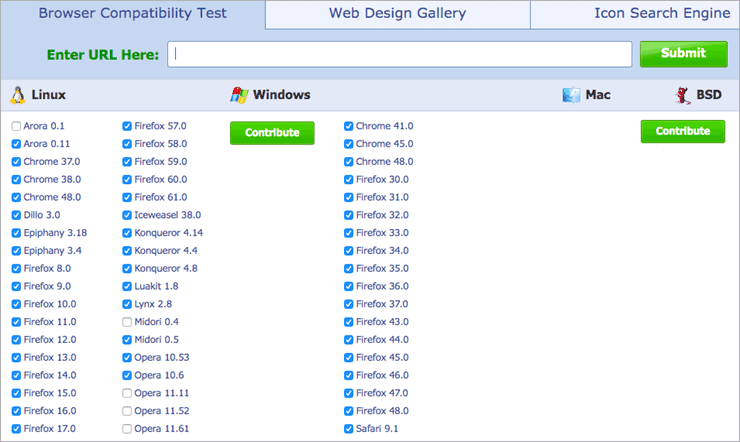The image size is (740, 442).
Task: Click the Linux penguin icon
Action: 17,95
